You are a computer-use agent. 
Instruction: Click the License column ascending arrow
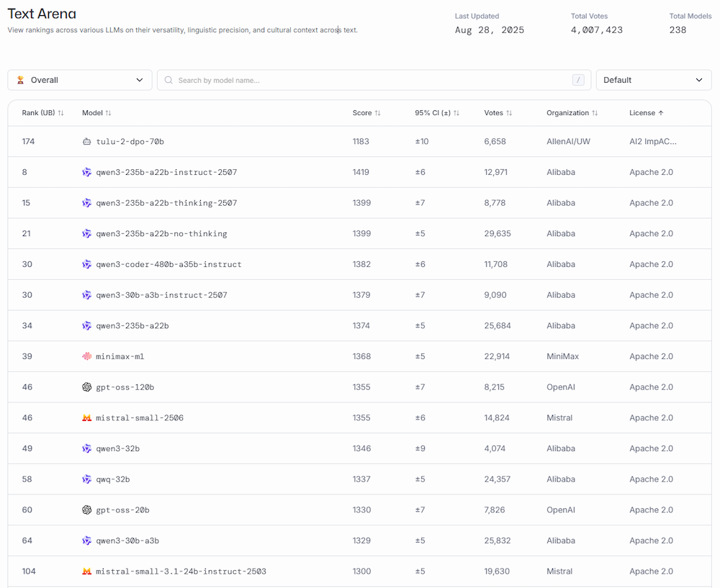point(661,113)
